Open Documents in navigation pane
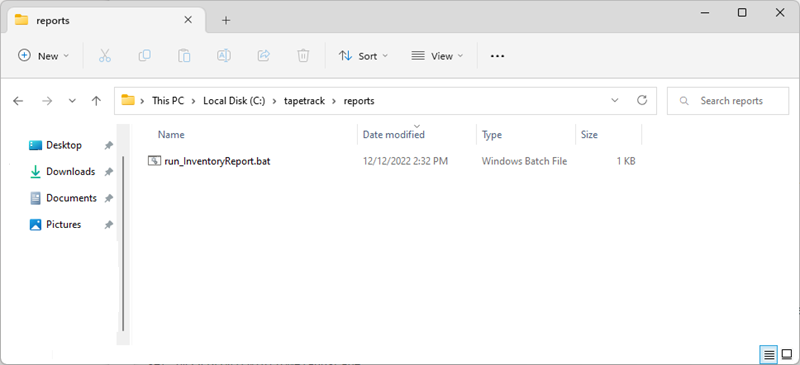Screen dimensions: 800x365 click(x=71, y=198)
